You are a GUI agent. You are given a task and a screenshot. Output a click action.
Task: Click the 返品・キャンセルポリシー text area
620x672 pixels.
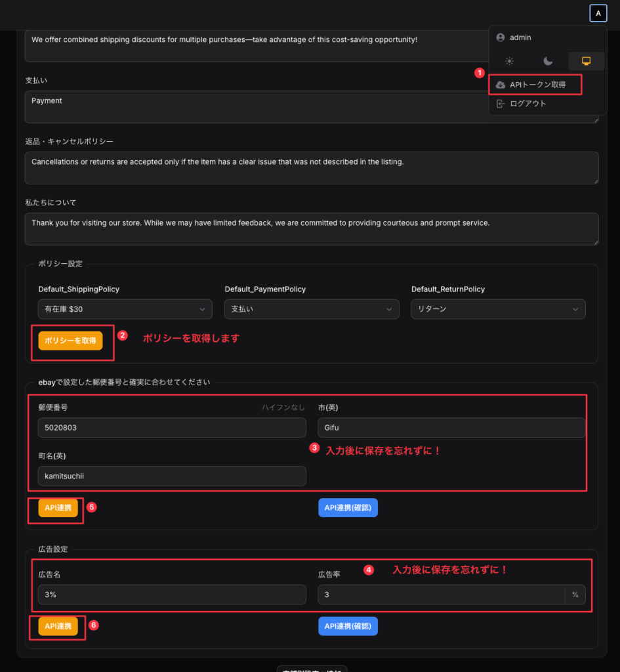click(x=311, y=168)
